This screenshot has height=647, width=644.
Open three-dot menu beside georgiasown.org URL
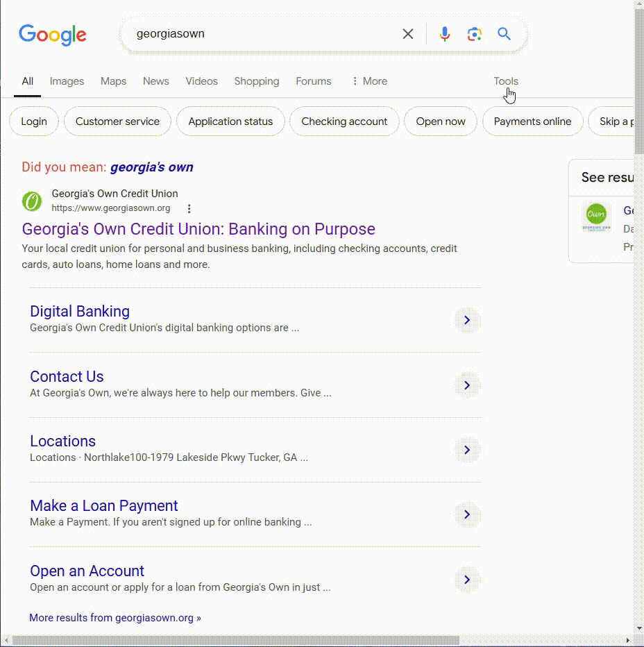point(189,208)
